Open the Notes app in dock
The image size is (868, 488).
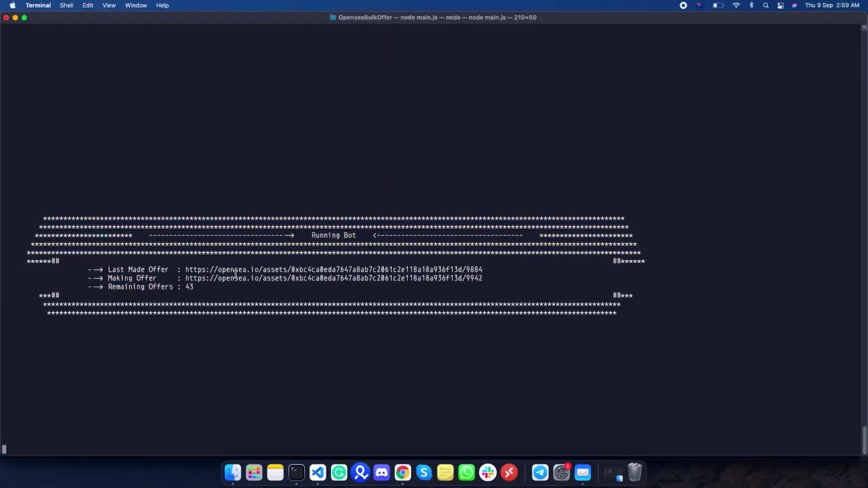[275, 472]
